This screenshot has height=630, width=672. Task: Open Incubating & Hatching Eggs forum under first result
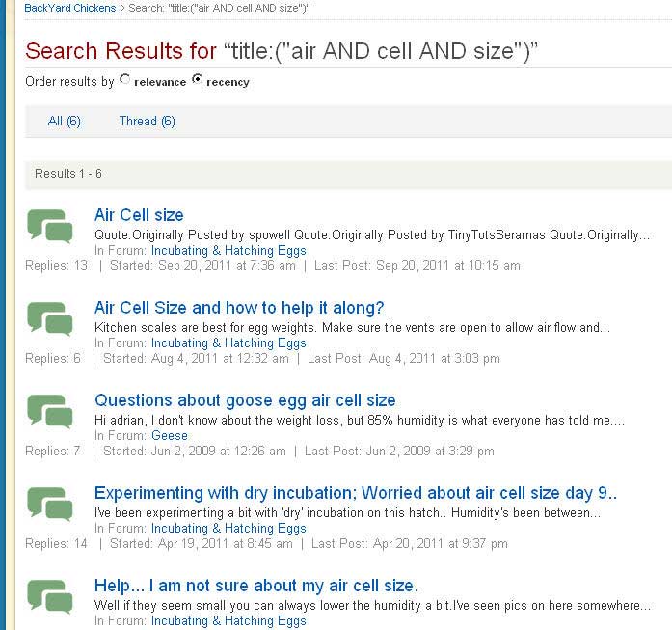click(x=228, y=251)
